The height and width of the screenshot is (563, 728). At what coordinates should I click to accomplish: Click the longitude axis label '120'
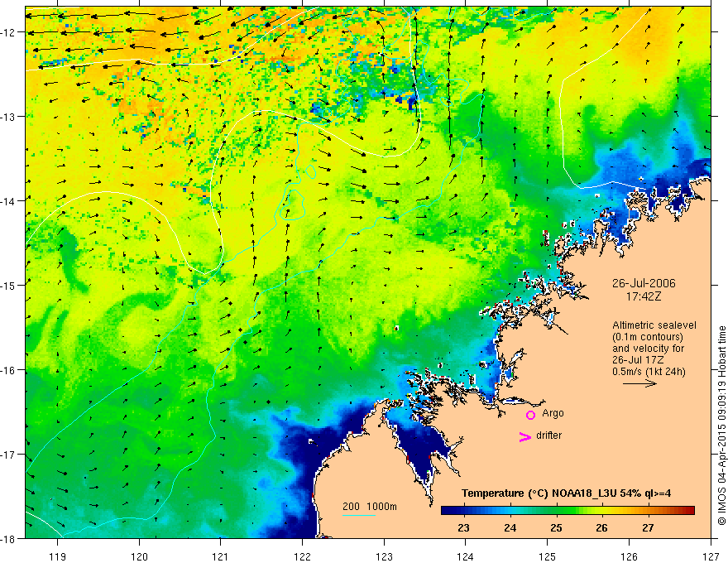pos(139,557)
